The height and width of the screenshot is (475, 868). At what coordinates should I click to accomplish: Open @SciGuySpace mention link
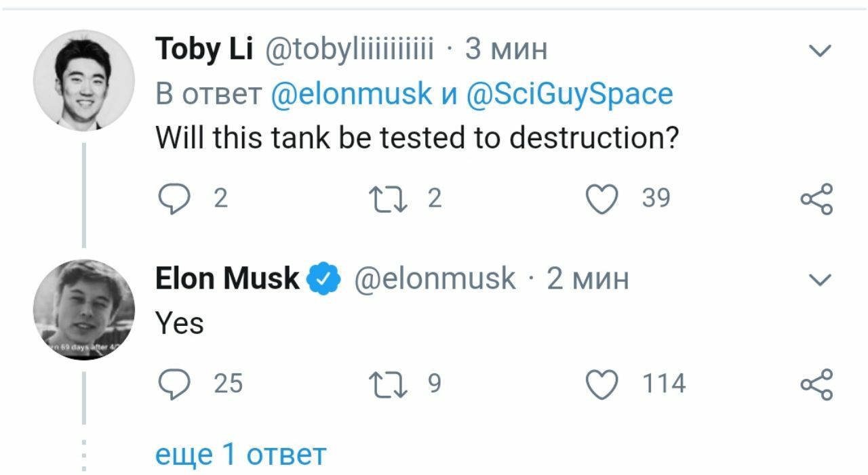coord(570,94)
